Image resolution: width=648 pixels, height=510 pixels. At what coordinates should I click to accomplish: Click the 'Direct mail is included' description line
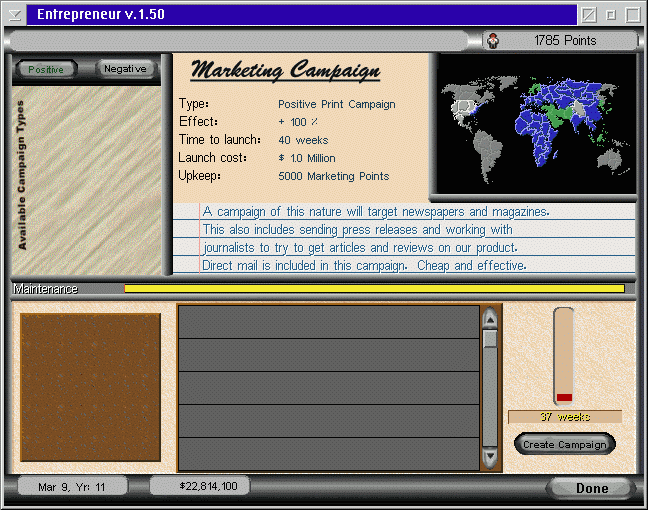point(364,265)
